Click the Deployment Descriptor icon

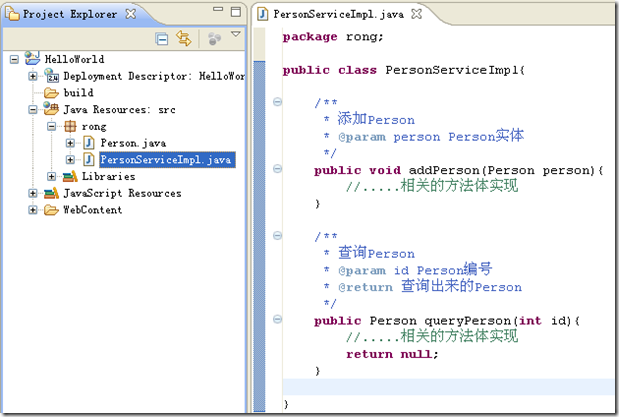[x=51, y=76]
